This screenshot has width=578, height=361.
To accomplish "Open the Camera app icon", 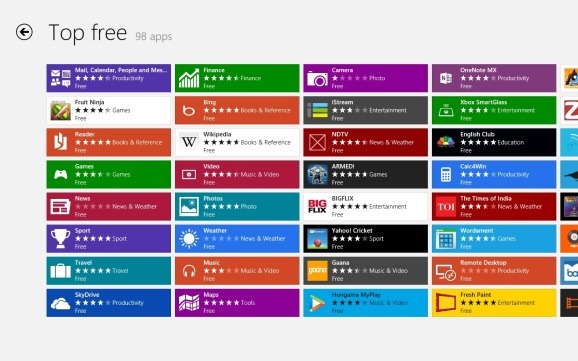I will pyautogui.click(x=317, y=78).
